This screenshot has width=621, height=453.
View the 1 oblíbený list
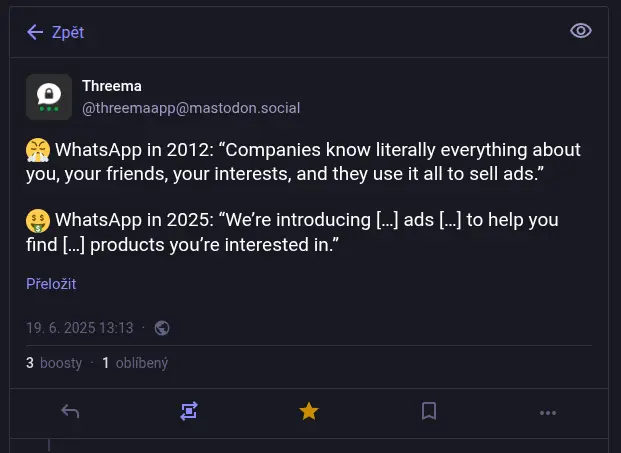coord(135,363)
